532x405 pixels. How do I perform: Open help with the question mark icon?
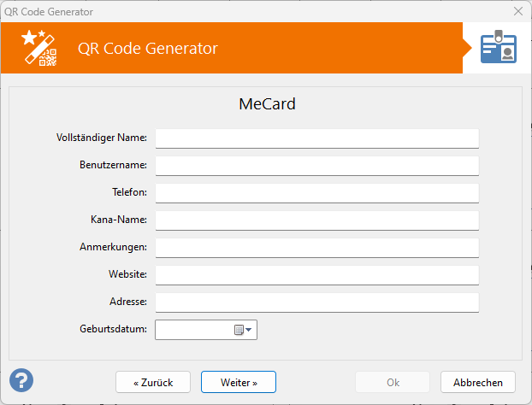[21, 379]
